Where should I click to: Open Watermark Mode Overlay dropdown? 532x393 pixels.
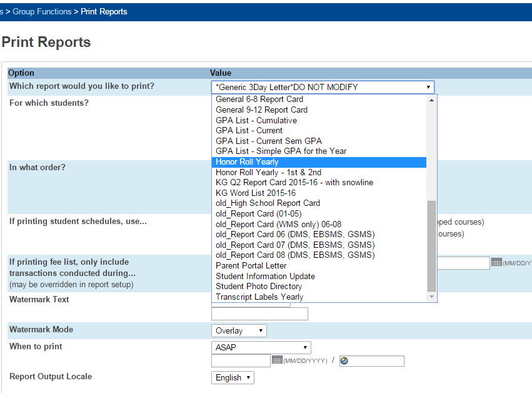(x=239, y=330)
